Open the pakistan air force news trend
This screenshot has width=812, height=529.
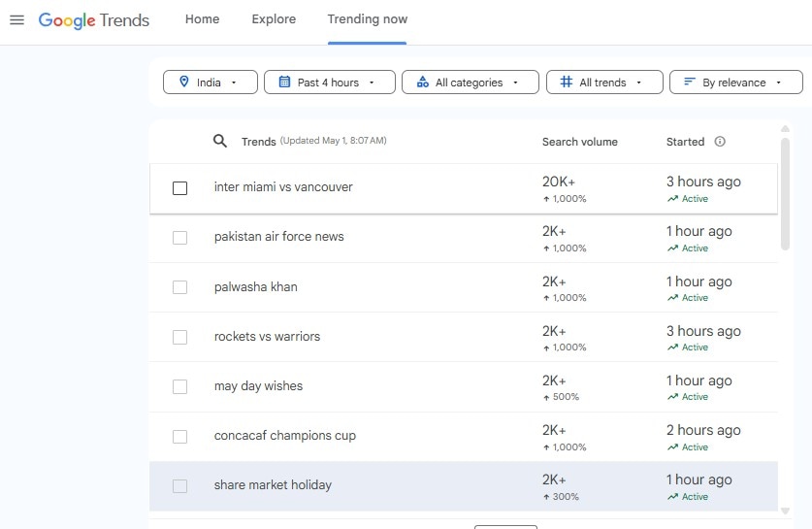[x=279, y=237]
